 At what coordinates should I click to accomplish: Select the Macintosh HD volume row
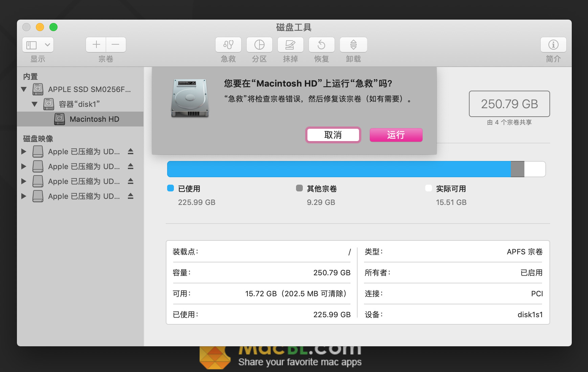click(80, 119)
